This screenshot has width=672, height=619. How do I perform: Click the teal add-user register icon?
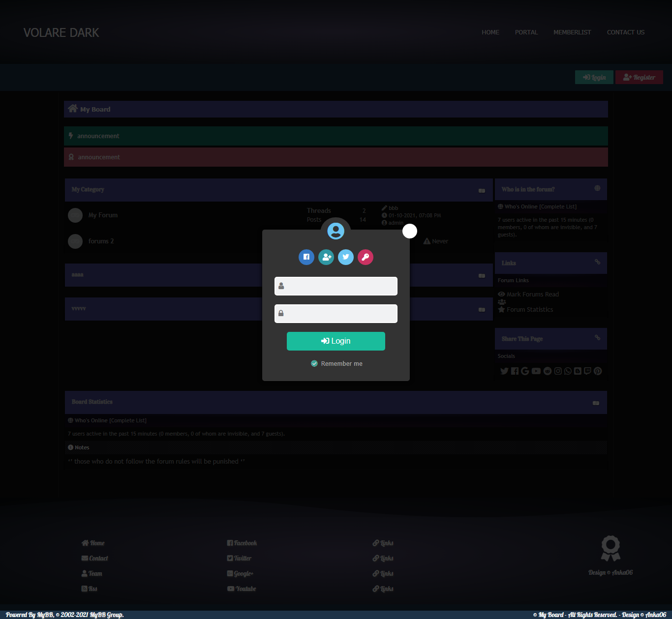click(326, 257)
